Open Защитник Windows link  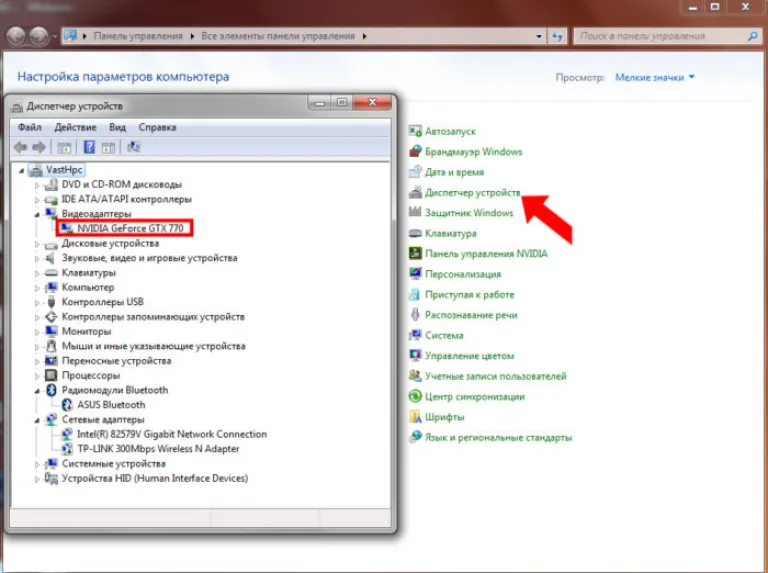click(469, 213)
